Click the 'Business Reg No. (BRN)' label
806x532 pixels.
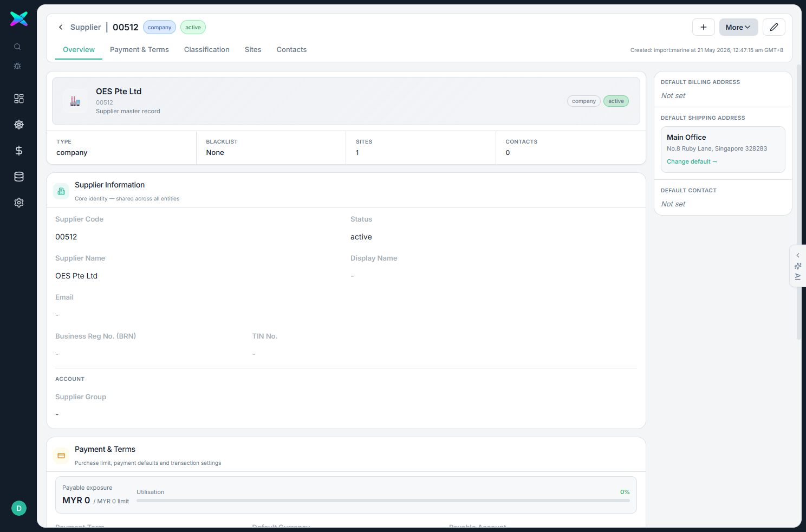click(x=95, y=336)
